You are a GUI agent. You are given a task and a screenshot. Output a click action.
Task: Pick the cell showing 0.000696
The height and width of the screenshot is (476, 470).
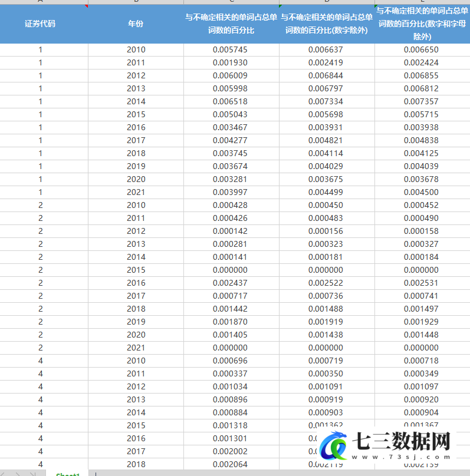[231, 361]
